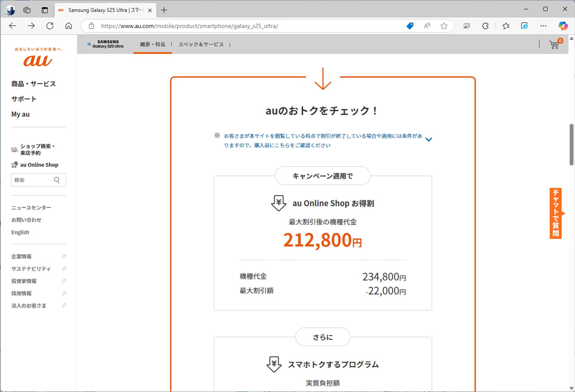This screenshot has height=392, width=575.
Task: Open 採用情報 link
Action: click(x=21, y=293)
